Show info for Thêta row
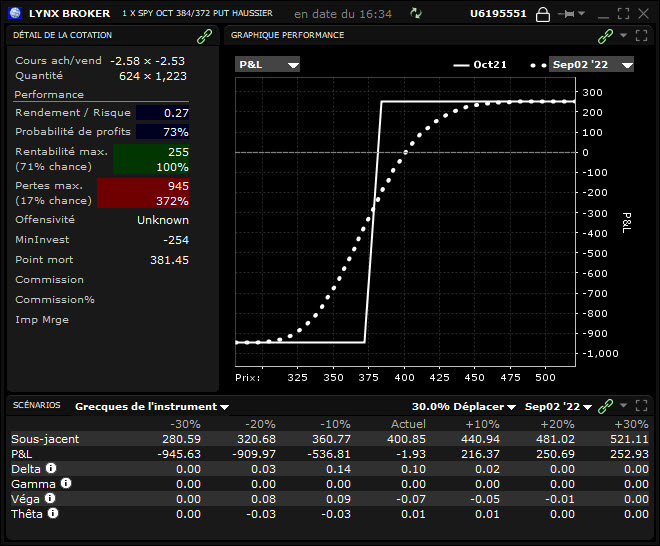The image size is (660, 546). [53, 513]
